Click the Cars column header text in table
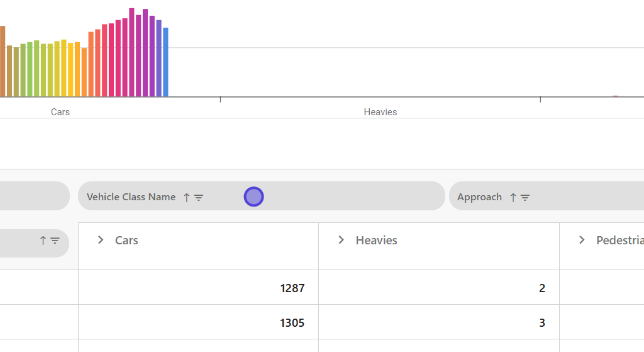 click(126, 240)
